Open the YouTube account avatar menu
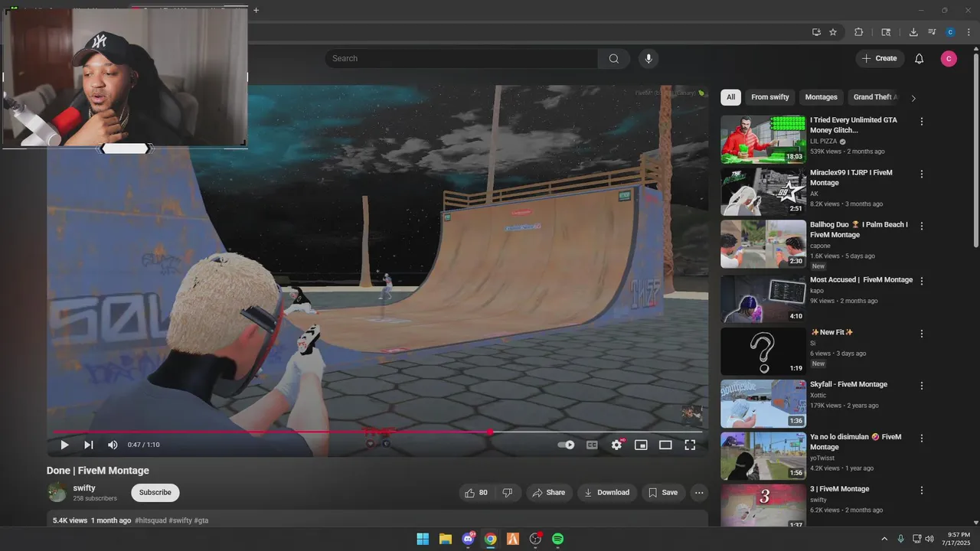 [949, 59]
